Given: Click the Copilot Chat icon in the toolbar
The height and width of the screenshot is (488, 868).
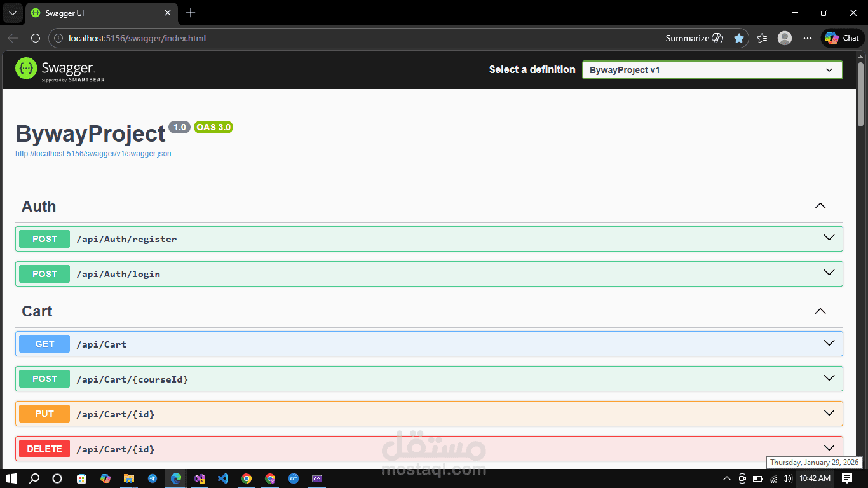Looking at the screenshot, I should click(841, 38).
